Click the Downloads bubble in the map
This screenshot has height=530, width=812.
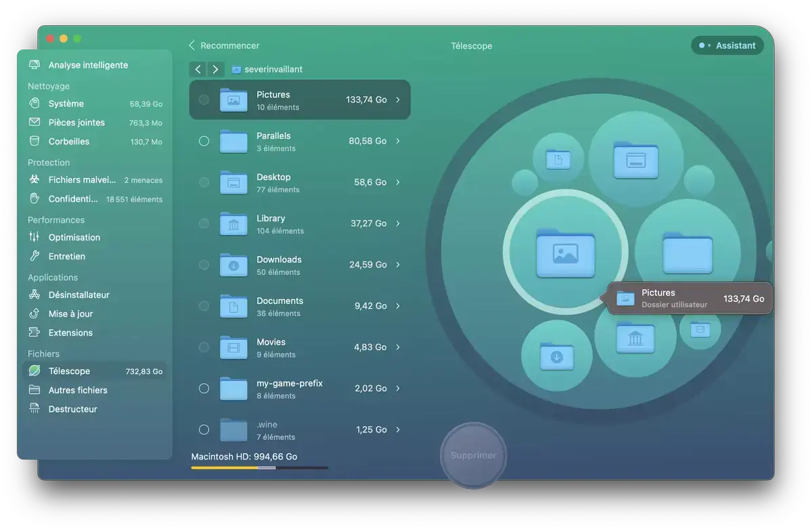point(556,355)
